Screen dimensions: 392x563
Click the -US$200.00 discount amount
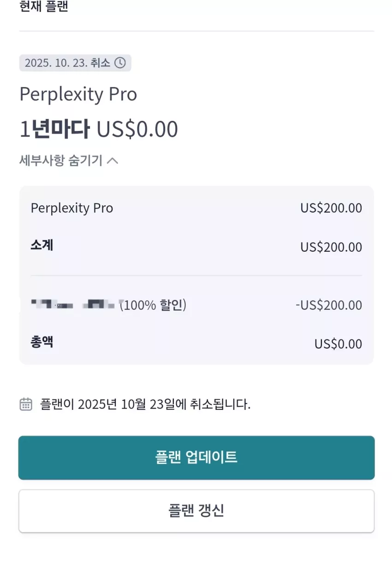click(x=329, y=305)
